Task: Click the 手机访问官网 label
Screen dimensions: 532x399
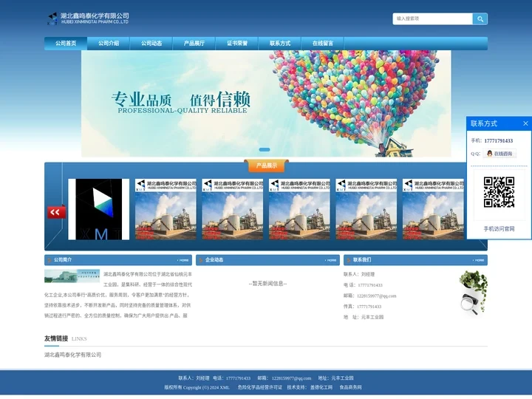Action: 499,228
